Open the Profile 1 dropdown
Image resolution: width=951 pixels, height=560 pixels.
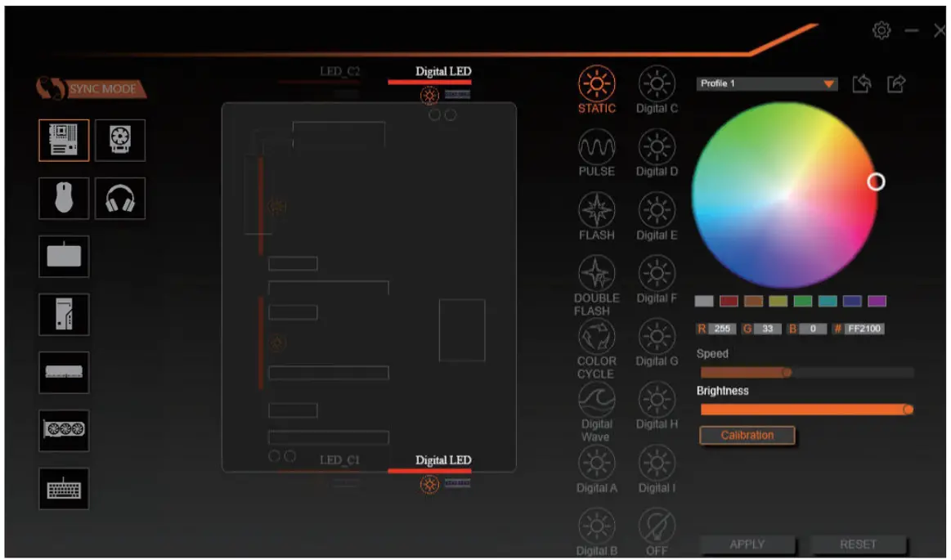pos(765,83)
